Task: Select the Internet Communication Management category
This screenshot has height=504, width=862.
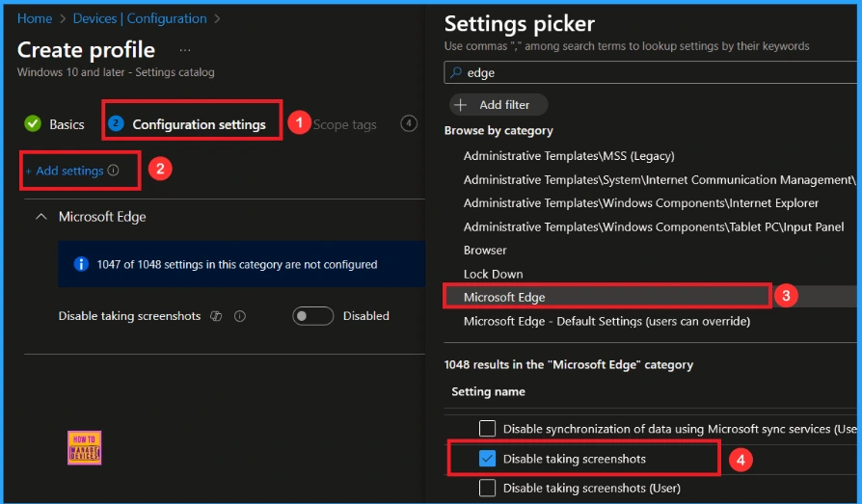Action: 660,180
